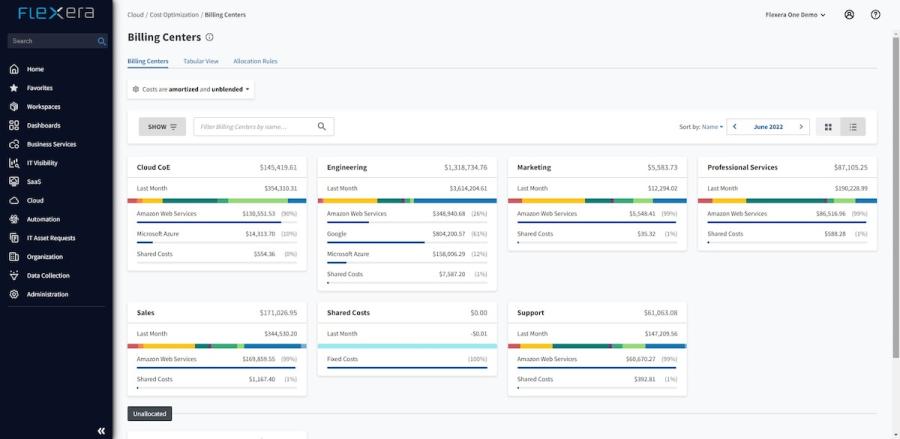Go to the next month arrow
The height and width of the screenshot is (439, 900).
point(801,127)
